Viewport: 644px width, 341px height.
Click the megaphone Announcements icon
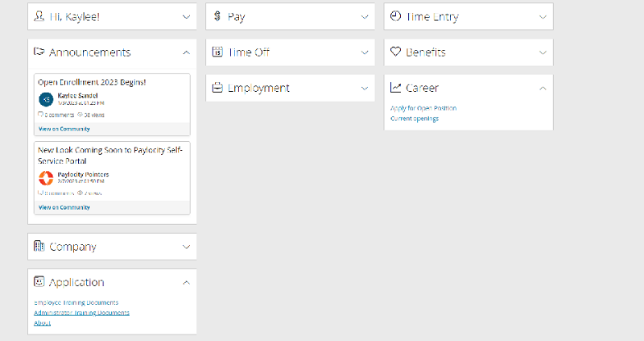pyautogui.click(x=39, y=52)
